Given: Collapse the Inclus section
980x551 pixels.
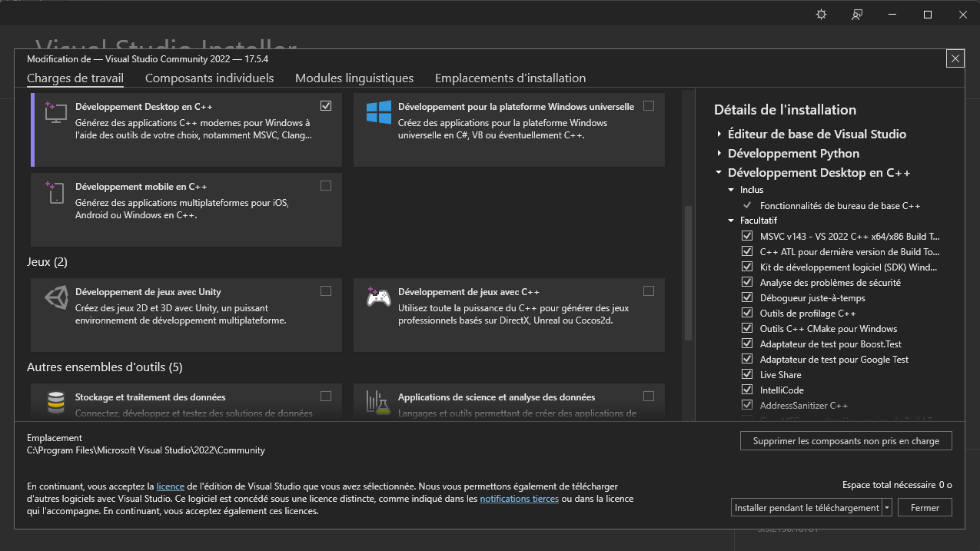Looking at the screenshot, I should coord(732,189).
